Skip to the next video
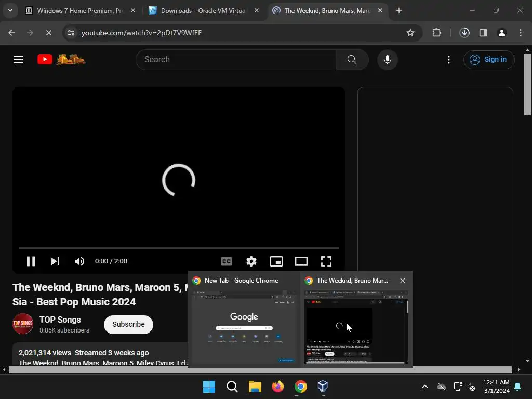The width and height of the screenshot is (532, 399). click(x=55, y=261)
